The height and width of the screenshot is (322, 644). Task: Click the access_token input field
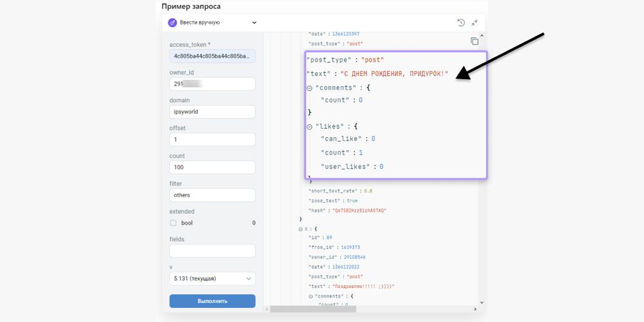(212, 57)
